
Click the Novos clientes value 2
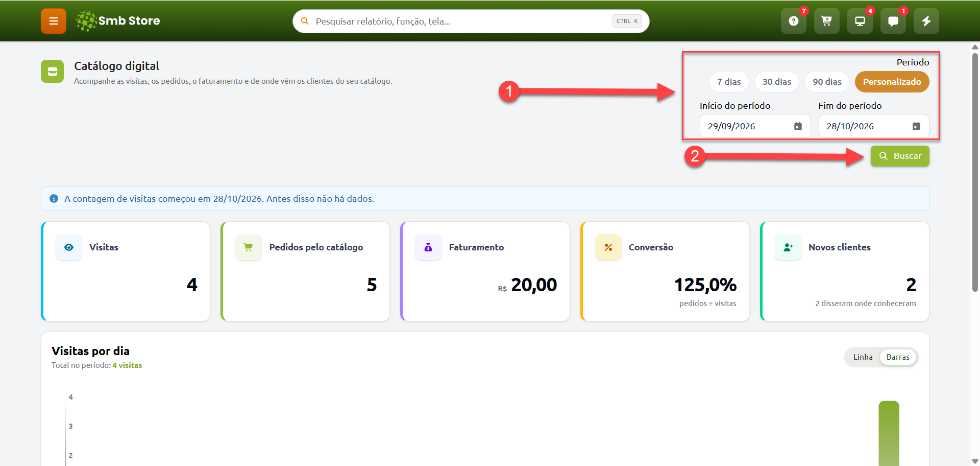tap(911, 285)
